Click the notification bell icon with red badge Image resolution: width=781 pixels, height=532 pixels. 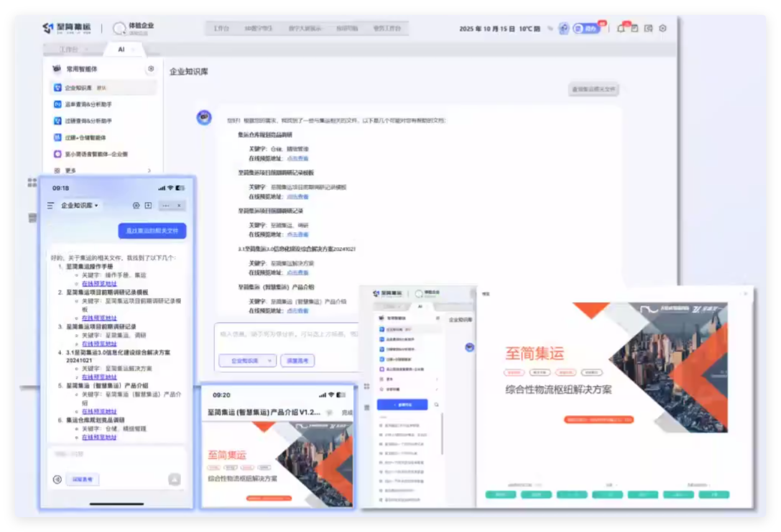(621, 29)
